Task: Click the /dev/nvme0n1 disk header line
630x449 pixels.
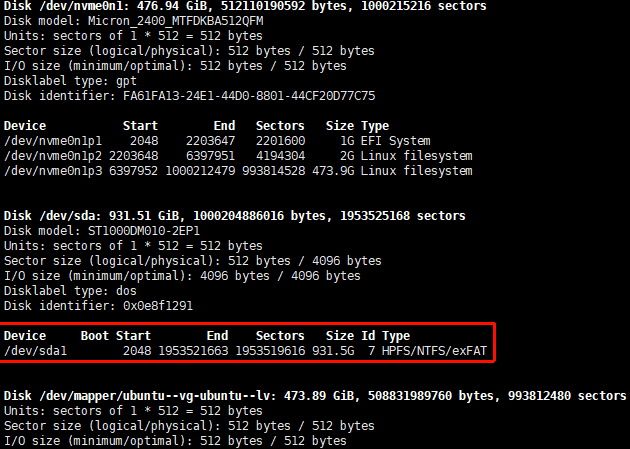Action: point(245,6)
